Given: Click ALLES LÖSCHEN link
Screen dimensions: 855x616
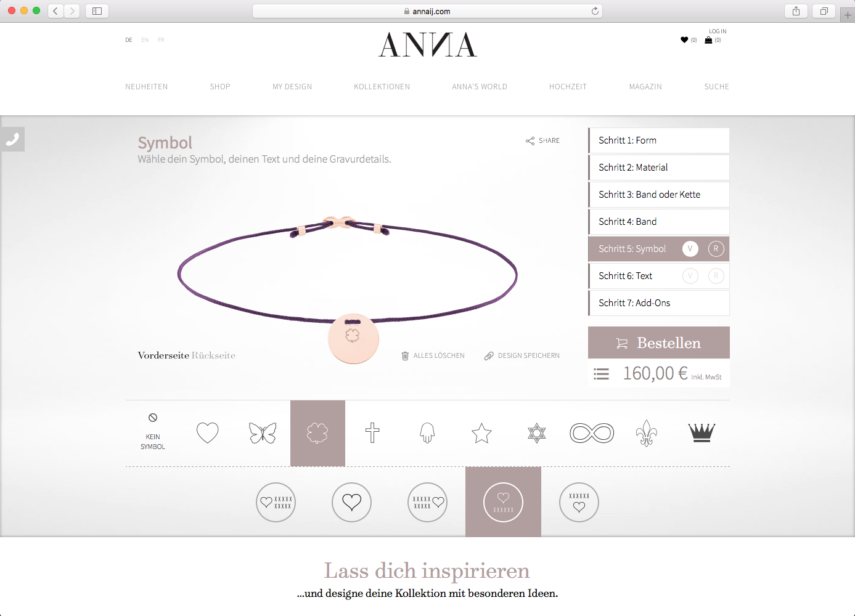Looking at the screenshot, I should 433,355.
